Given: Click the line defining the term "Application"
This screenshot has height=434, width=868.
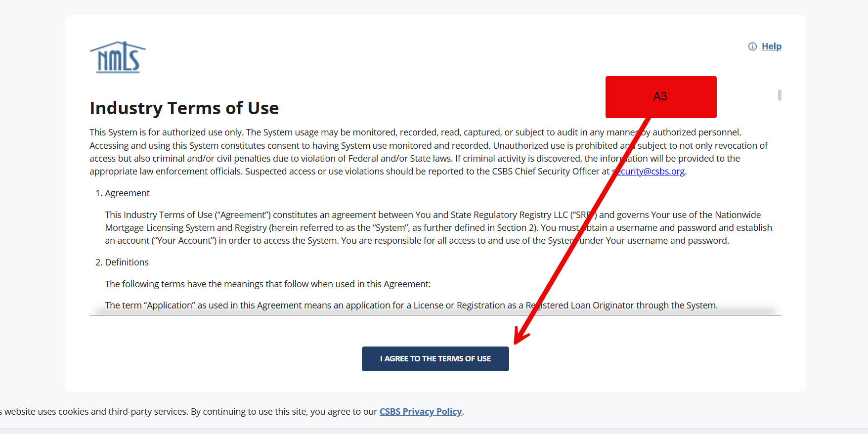Looking at the screenshot, I should click(x=346, y=305).
